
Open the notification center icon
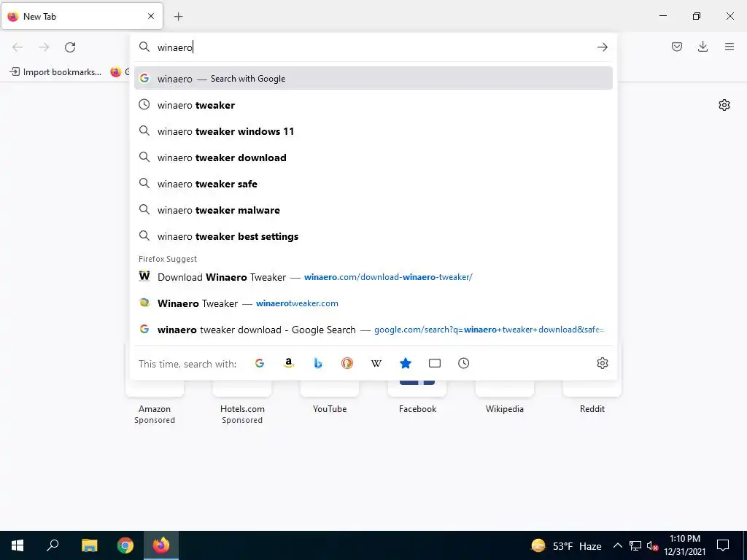(723, 545)
